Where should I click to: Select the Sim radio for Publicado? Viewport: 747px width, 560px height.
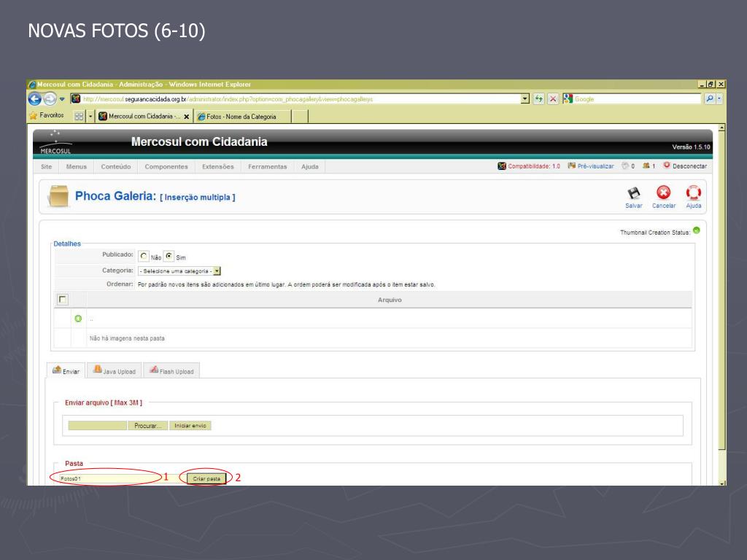(x=169, y=256)
